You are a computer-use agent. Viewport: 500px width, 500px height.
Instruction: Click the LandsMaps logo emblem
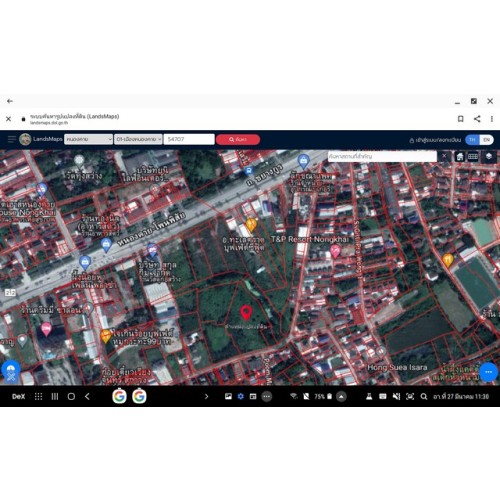pyautogui.click(x=25, y=139)
